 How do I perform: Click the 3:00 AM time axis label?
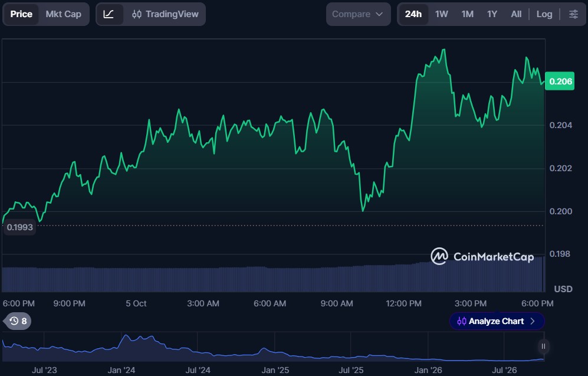point(203,303)
